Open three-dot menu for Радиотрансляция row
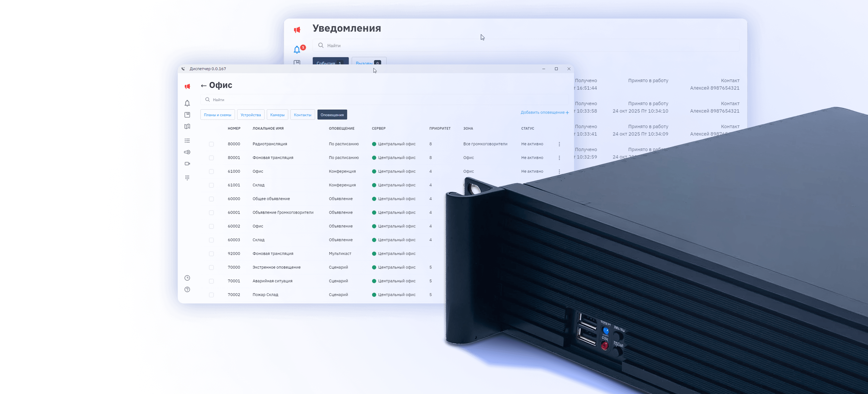Viewport: 868px width, 394px height. click(559, 144)
